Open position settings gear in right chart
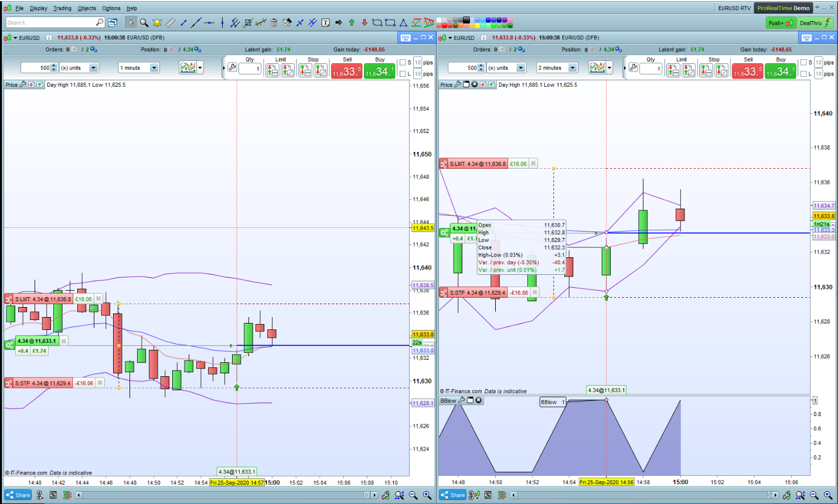This screenshot has width=838, height=504. pyautogui.click(x=618, y=50)
